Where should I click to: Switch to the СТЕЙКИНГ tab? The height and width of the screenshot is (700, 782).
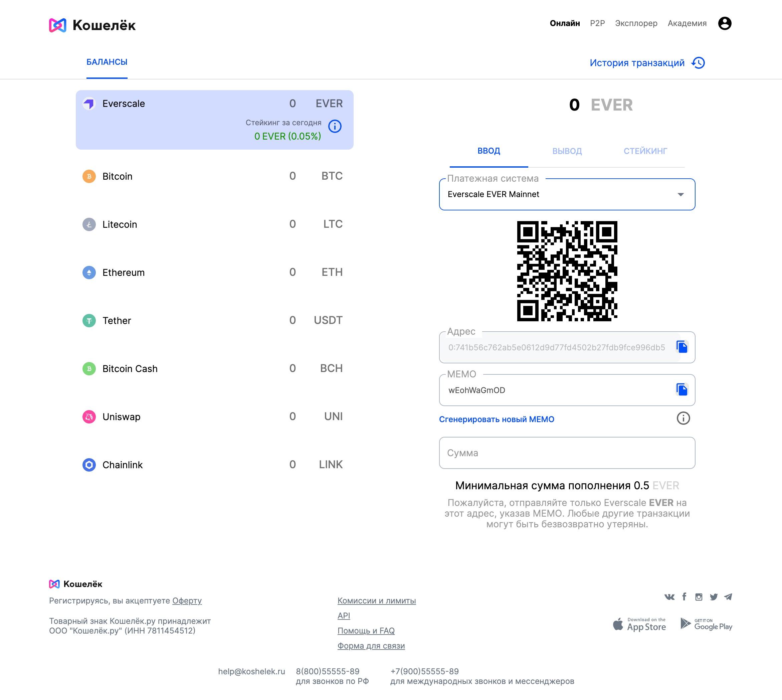tap(645, 151)
